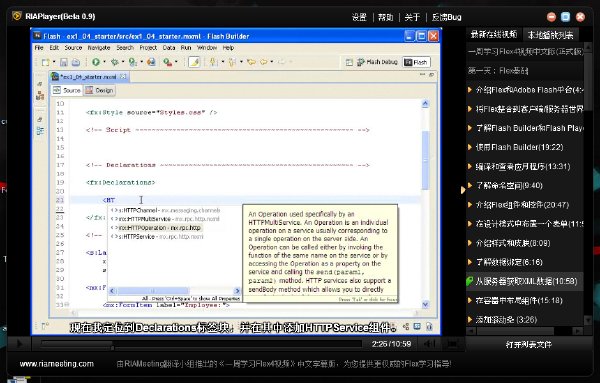
Task: Open the Source menu
Action: pos(73,48)
